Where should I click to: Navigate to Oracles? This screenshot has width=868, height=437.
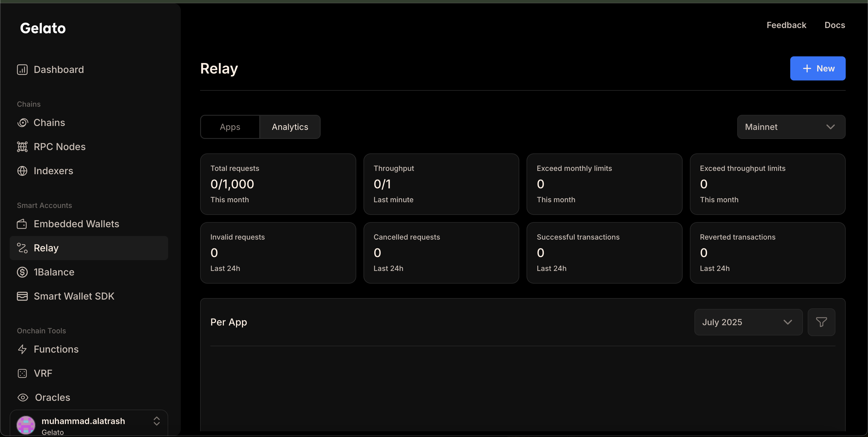[89, 398]
